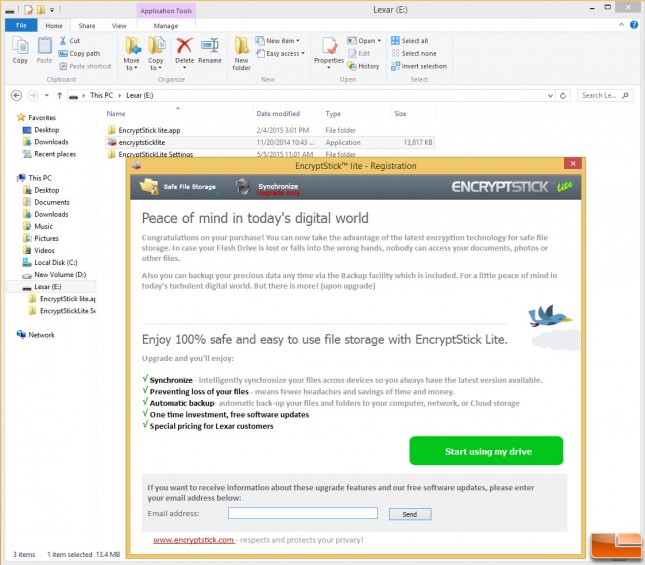Click Invert selection in the ribbon
The height and width of the screenshot is (565, 645).
coord(419,66)
